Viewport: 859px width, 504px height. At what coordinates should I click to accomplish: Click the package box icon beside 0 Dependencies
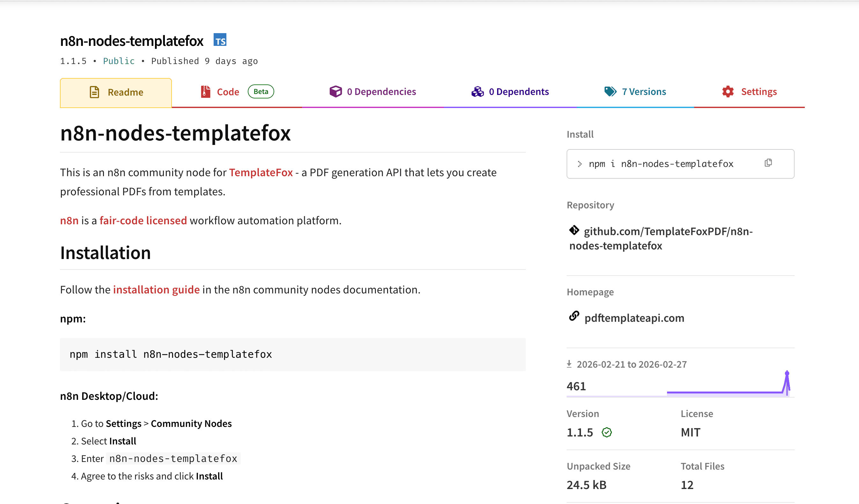coord(336,91)
